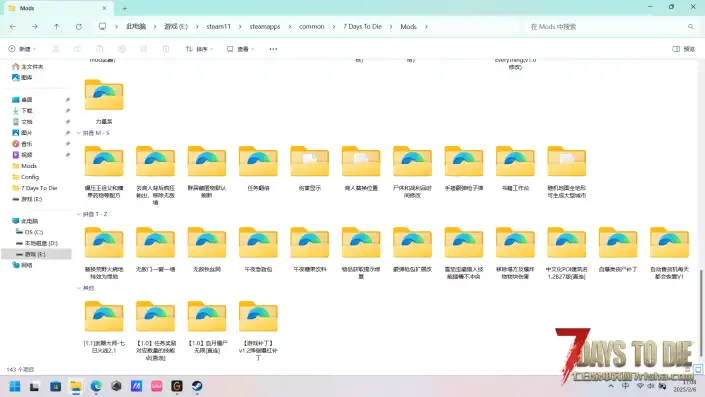The image size is (705, 397).
Task: Select OS (C:) drive in sidebar
Action: click(x=29, y=232)
